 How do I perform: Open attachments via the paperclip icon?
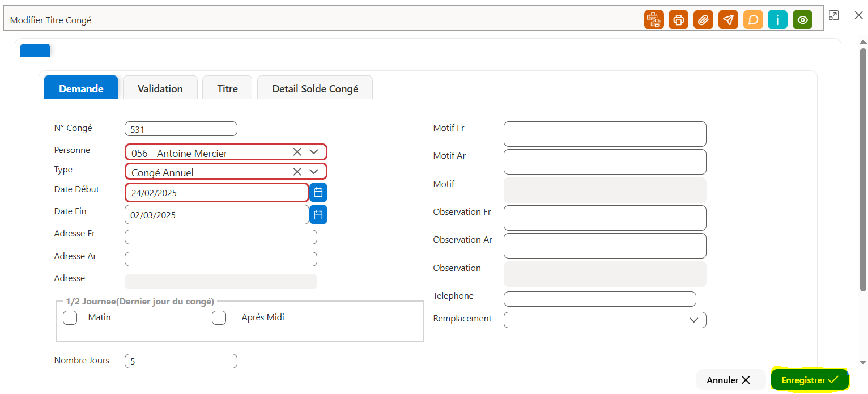[703, 20]
